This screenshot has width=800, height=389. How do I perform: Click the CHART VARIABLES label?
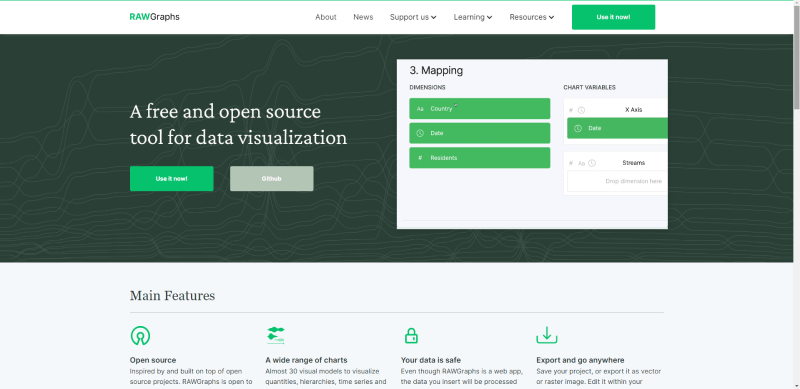click(x=589, y=87)
